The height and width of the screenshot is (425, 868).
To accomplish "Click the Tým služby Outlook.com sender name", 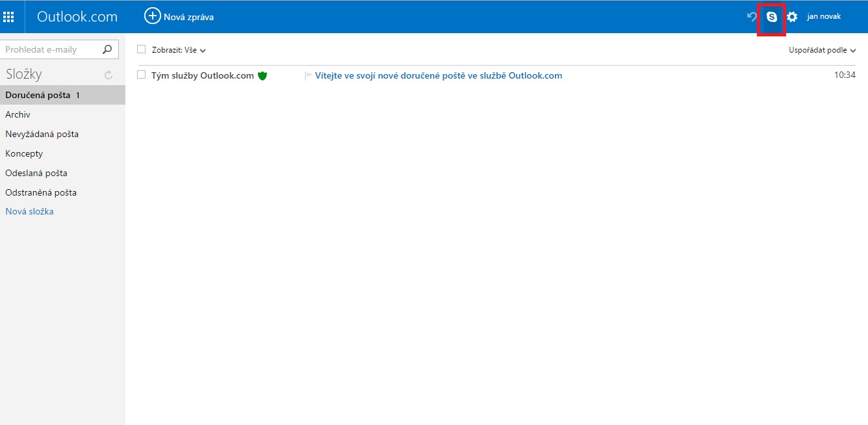I will (x=203, y=75).
